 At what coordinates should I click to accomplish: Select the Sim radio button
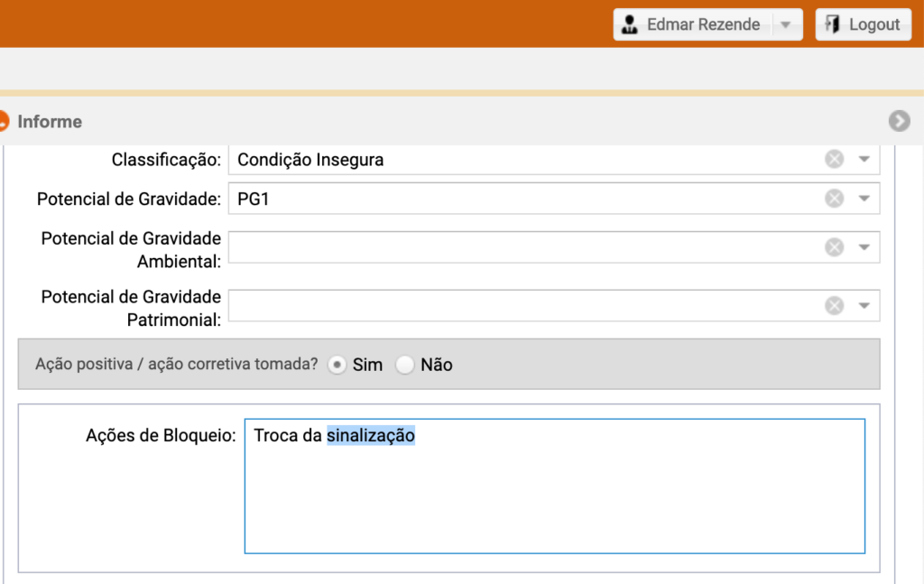click(x=337, y=365)
